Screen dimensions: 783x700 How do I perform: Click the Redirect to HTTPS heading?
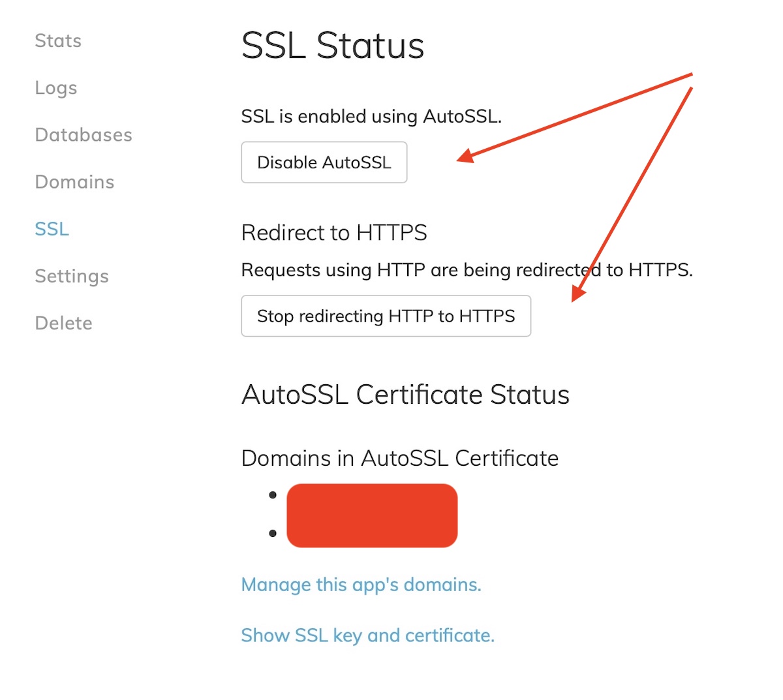(334, 233)
